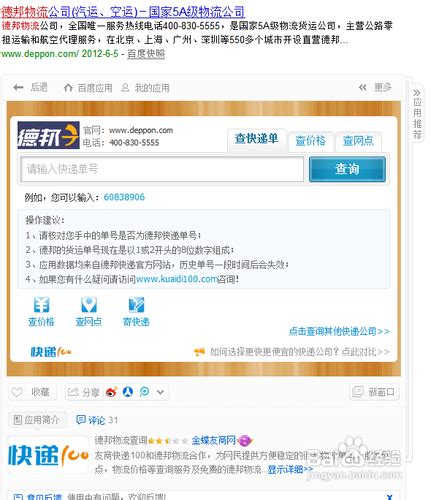
Task: Share to Tencent Weibo icon
Action: point(144,392)
